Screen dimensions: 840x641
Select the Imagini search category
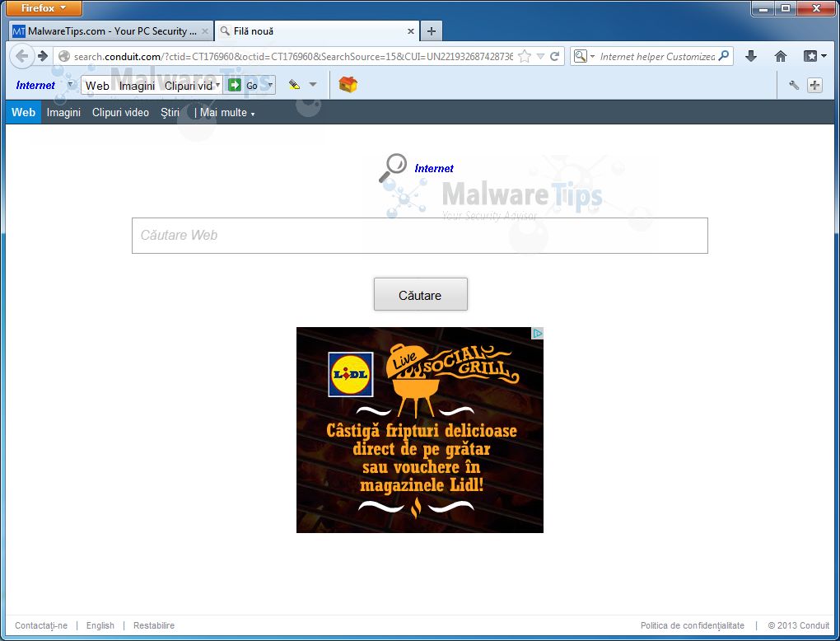(x=63, y=113)
